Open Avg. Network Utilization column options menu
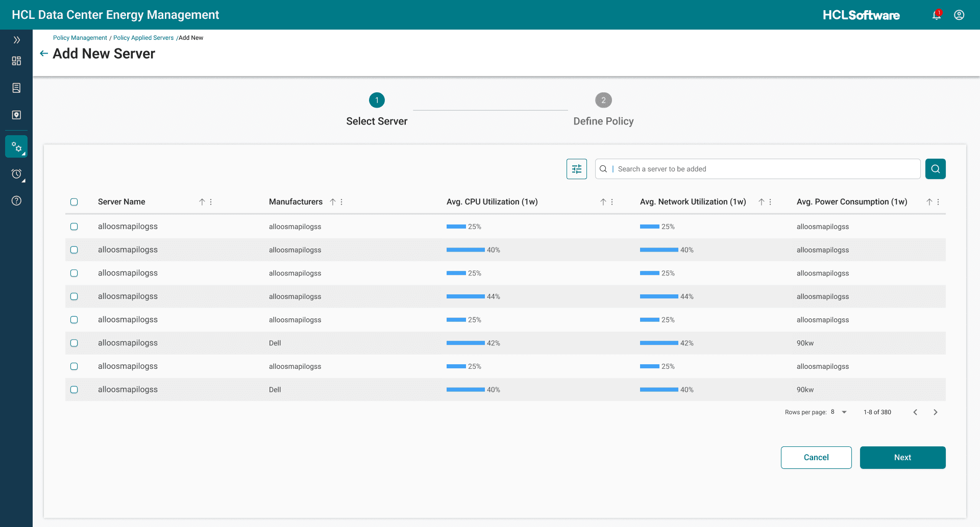Viewport: 980px width, 527px height. (x=770, y=202)
